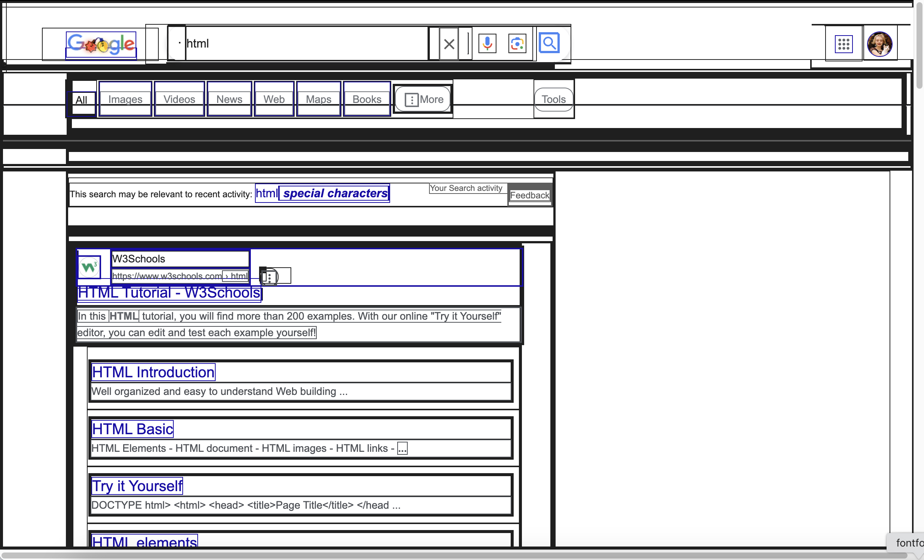Click the vertical page scrollbar
Image resolution: width=924 pixels, height=560 pixels.
point(919,45)
